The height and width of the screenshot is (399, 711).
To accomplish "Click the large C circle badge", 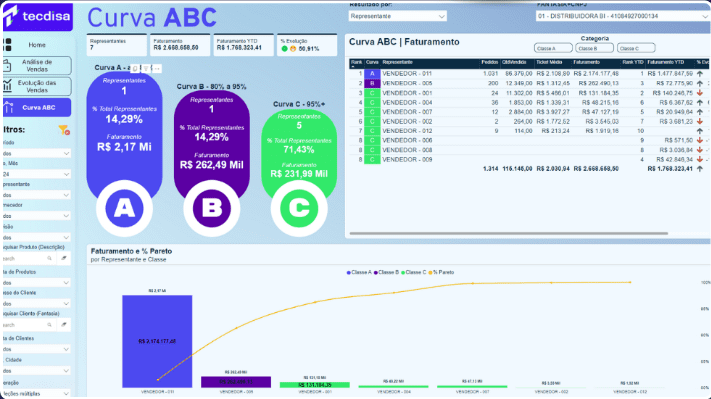I will pyautogui.click(x=299, y=208).
